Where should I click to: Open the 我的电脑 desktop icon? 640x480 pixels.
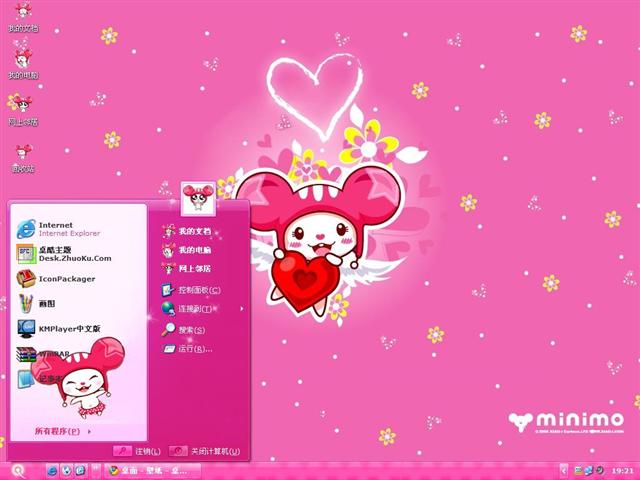[23, 64]
